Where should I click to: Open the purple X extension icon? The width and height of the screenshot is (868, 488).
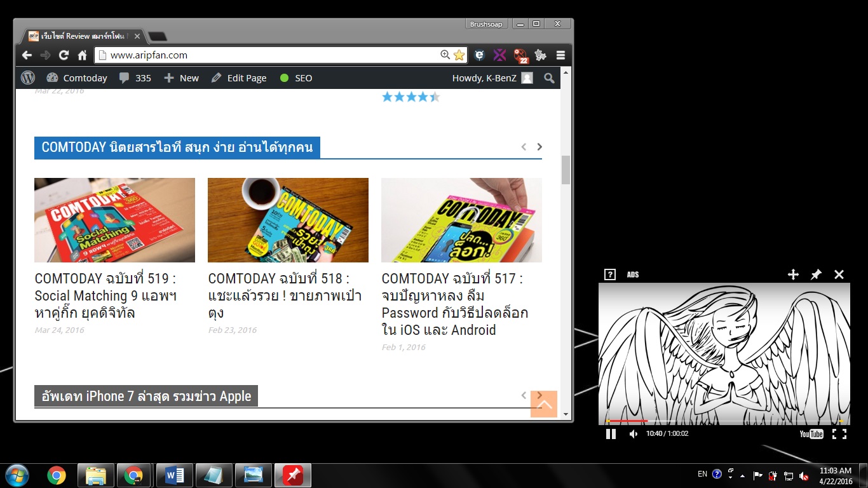click(x=500, y=55)
